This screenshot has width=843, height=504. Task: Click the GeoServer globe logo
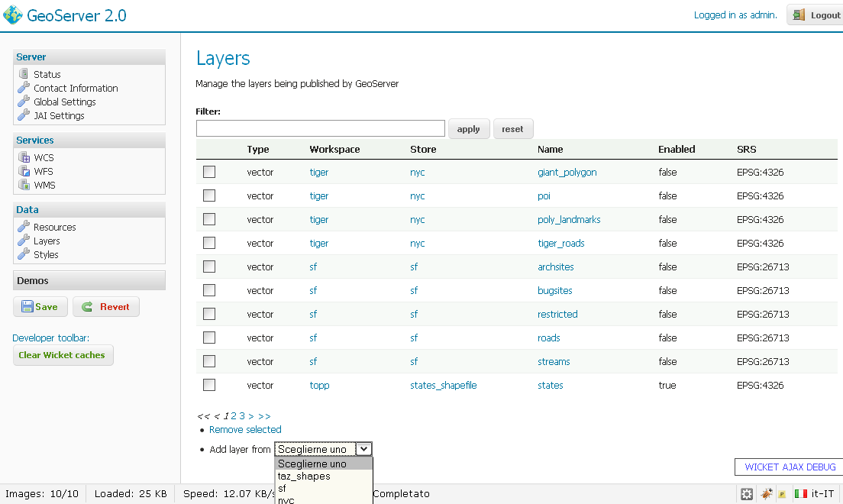13,15
